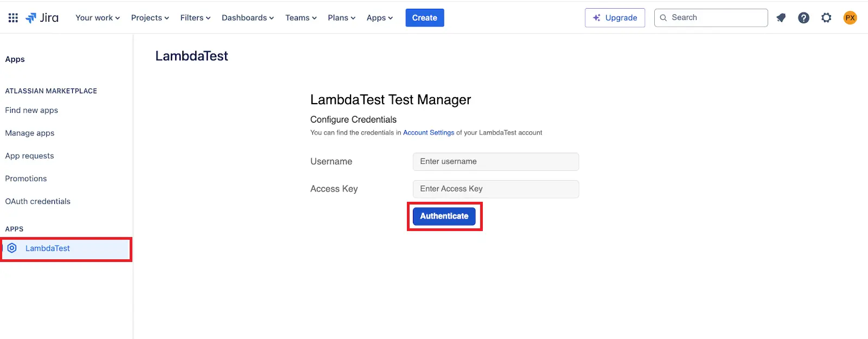Viewport: 868px width, 339px height.
Task: Open the settings gear icon
Action: point(826,18)
